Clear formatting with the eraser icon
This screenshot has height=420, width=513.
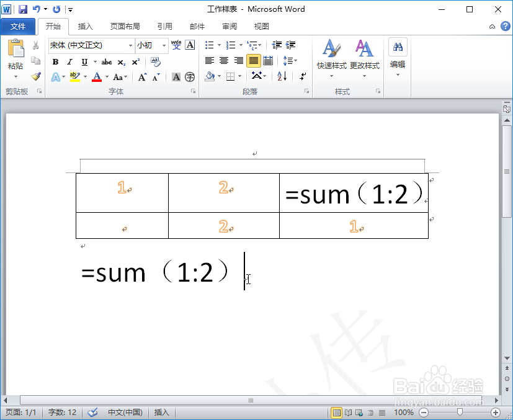click(x=156, y=61)
